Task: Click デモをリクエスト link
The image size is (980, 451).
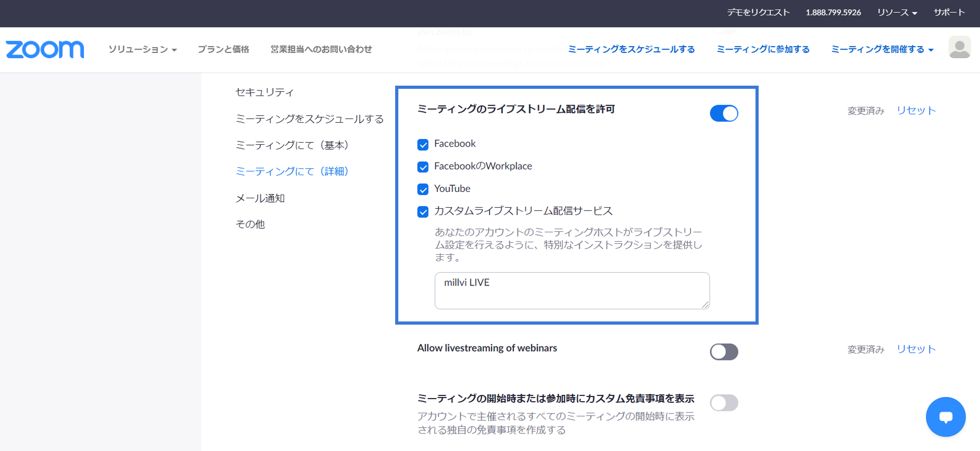Action: [x=758, y=12]
